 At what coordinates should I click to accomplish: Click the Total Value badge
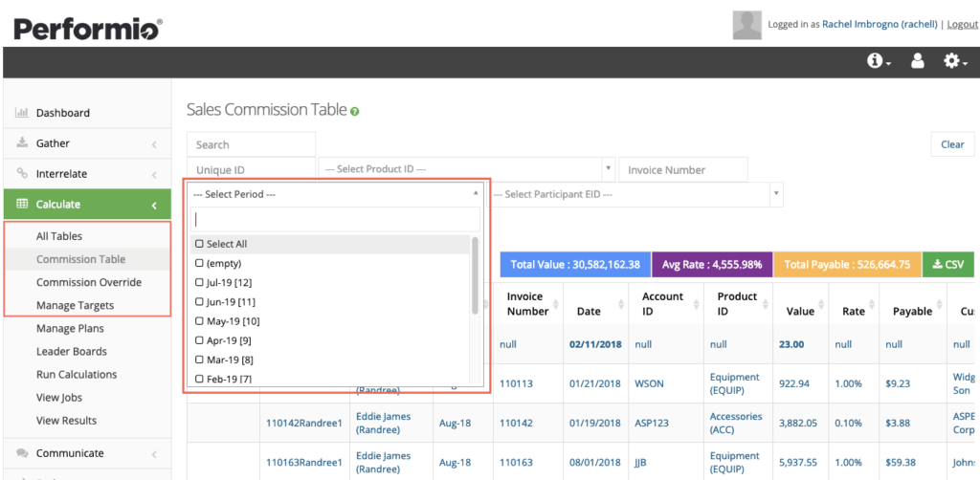coord(575,264)
